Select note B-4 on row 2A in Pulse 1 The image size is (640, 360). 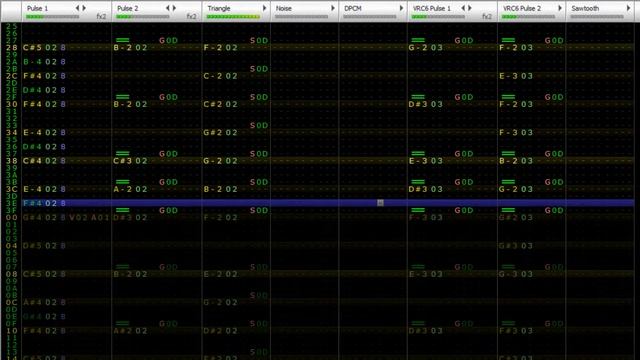point(32,62)
